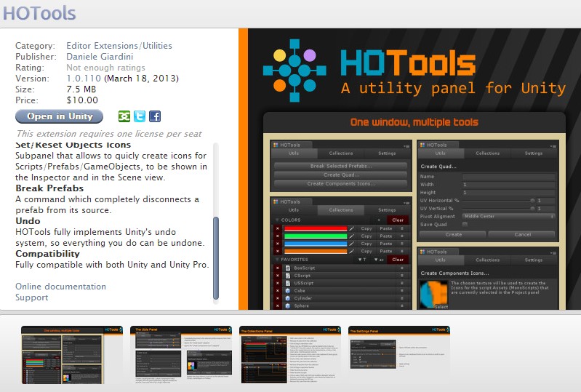Click the pencil icon next to blue color
The width and height of the screenshot is (581, 392).
pos(352,244)
